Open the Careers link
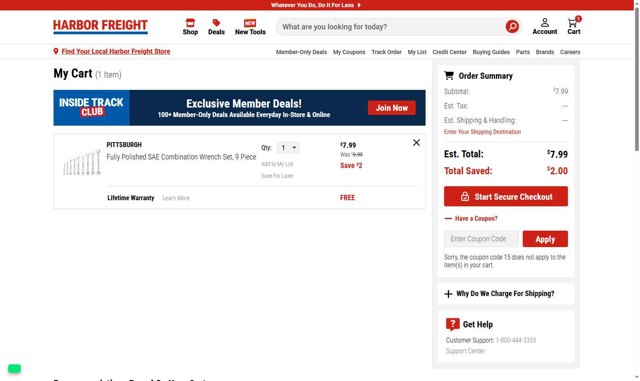Image resolution: width=640 pixels, height=381 pixels. (570, 52)
